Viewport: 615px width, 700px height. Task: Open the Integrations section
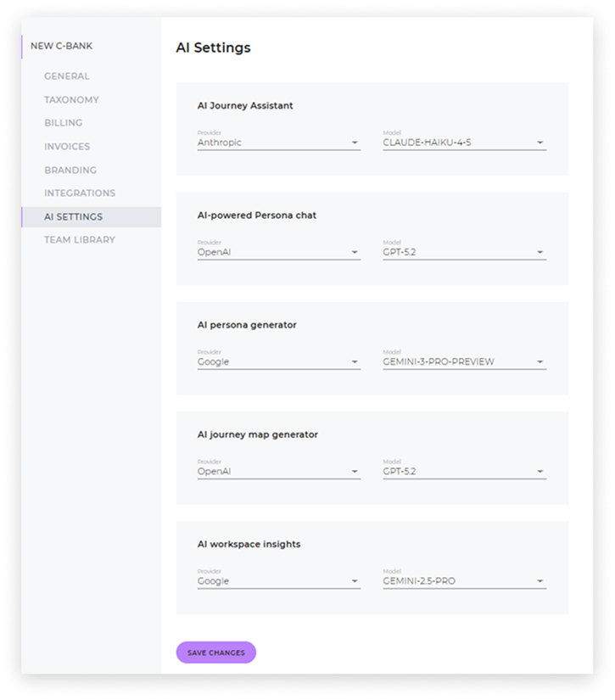tap(80, 193)
